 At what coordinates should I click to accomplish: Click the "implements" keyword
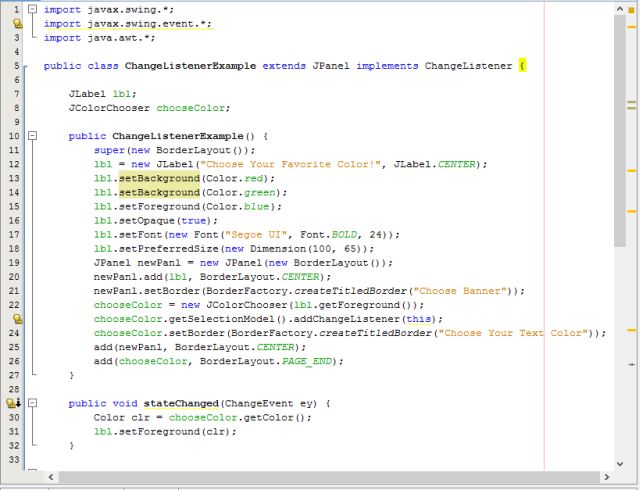(387, 66)
